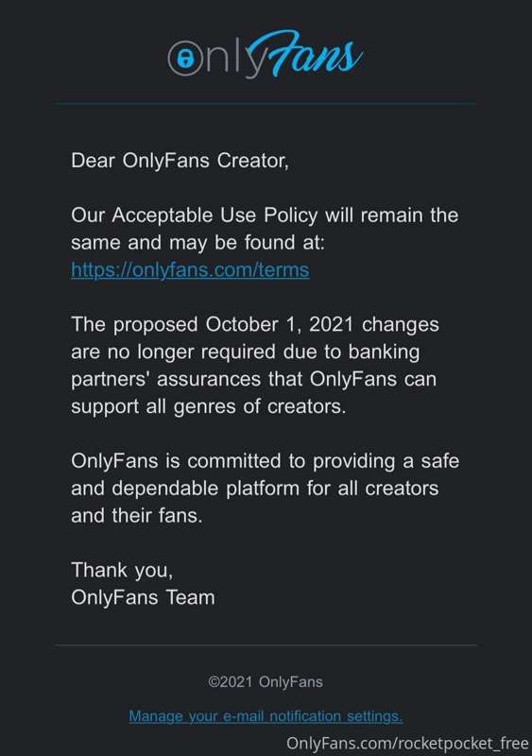The image size is (532, 756).
Task: Click the 'and dependable platform for all creators' line
Action: [255, 489]
